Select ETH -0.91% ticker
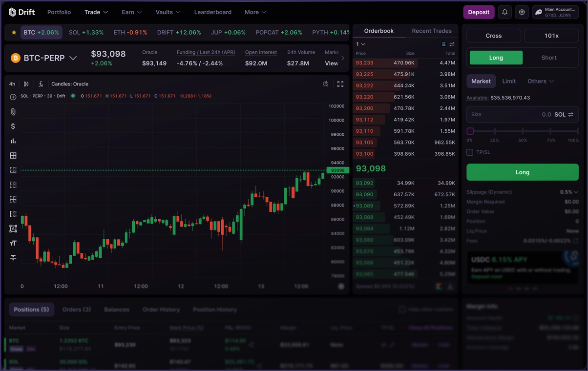 click(130, 33)
